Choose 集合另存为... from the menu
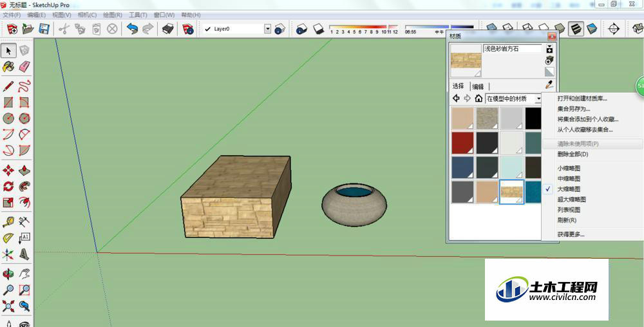 point(573,109)
